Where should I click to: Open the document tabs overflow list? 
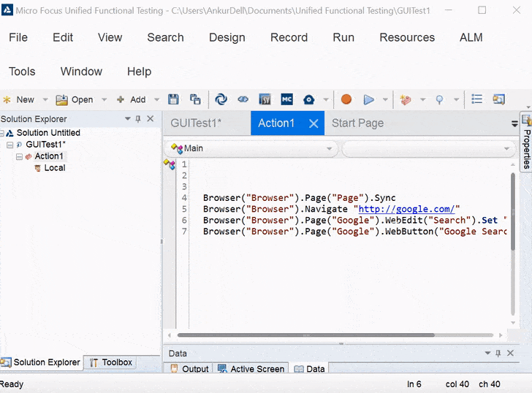click(x=514, y=124)
